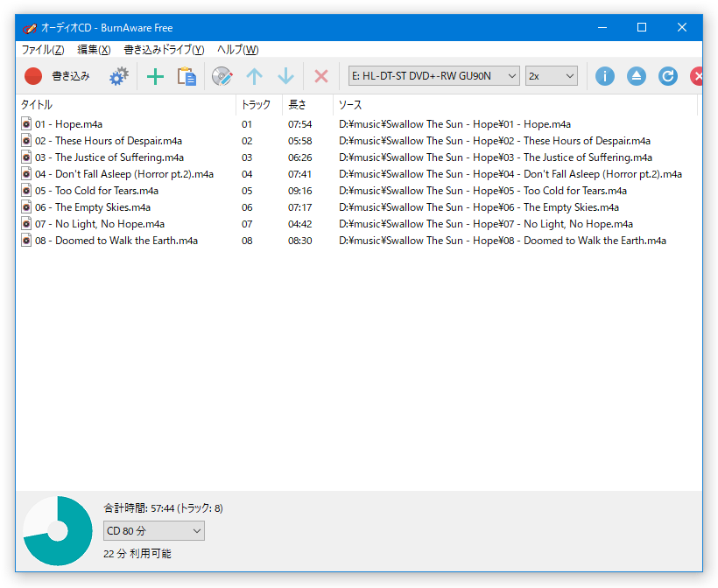Eject the disc tray

click(x=637, y=76)
